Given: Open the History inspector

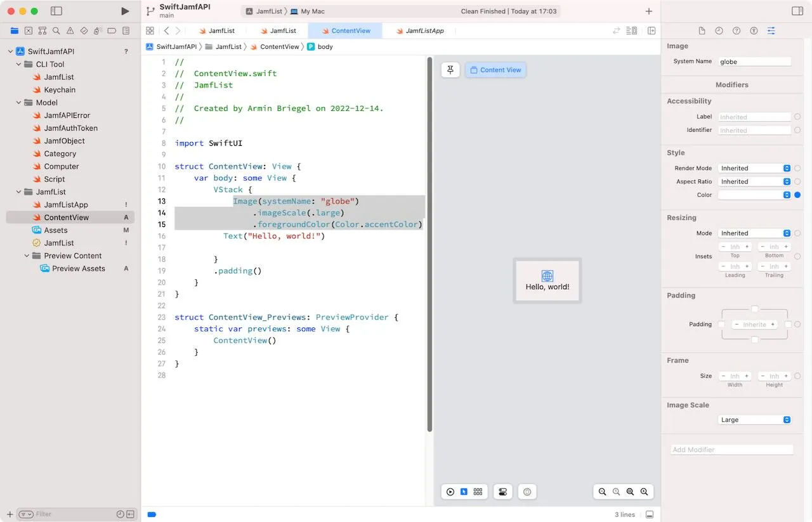Looking at the screenshot, I should (x=718, y=30).
